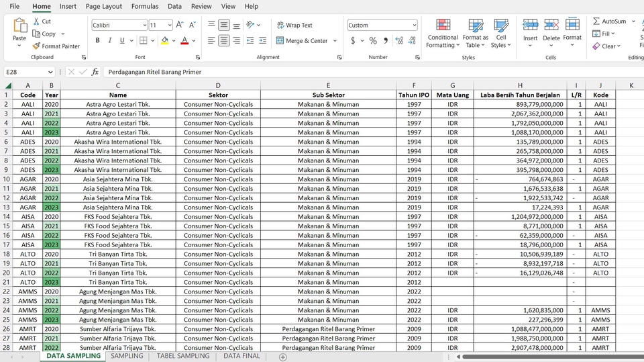Click the Borders icon in Font group

coord(144,40)
